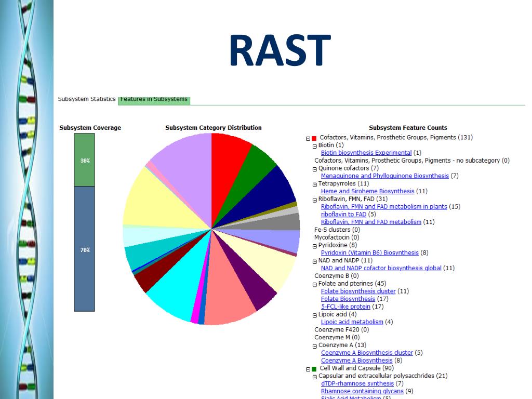The width and height of the screenshot is (532, 399).
Task: Click the Subsystem Feature Counts heading
Action: tap(408, 128)
